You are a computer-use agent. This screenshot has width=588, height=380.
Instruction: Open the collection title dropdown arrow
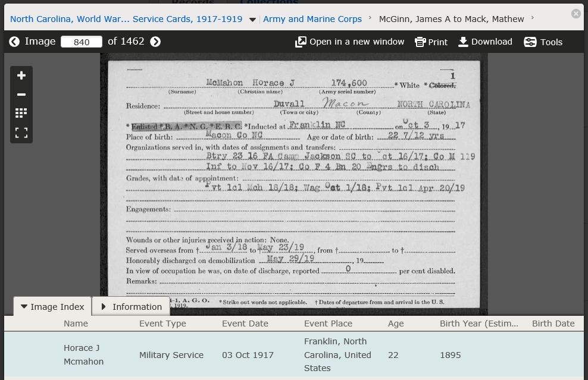(x=252, y=20)
